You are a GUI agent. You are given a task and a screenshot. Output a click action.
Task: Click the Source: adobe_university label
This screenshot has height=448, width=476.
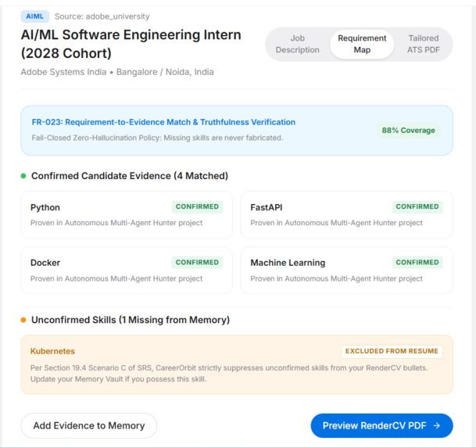pyautogui.click(x=102, y=16)
